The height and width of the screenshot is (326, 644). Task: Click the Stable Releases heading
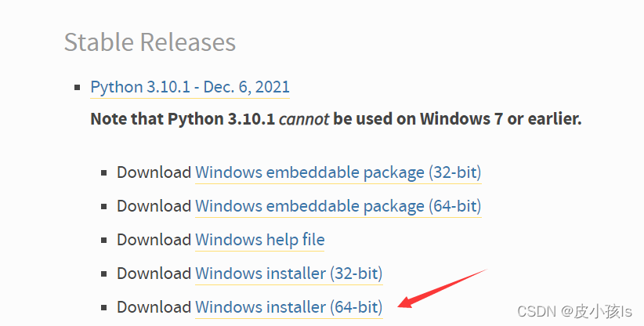coord(150,42)
